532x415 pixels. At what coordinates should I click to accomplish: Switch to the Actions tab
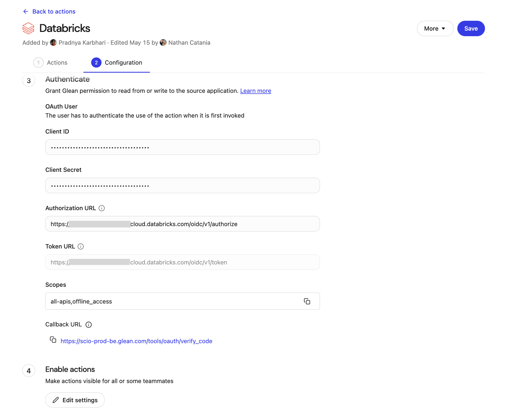point(50,63)
